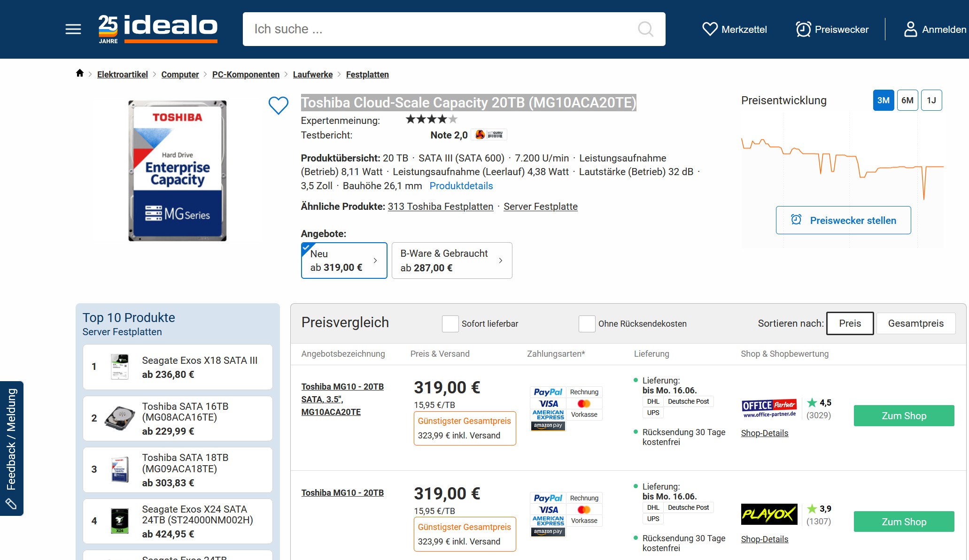Click Zum Shop for Playox offer

(x=904, y=522)
